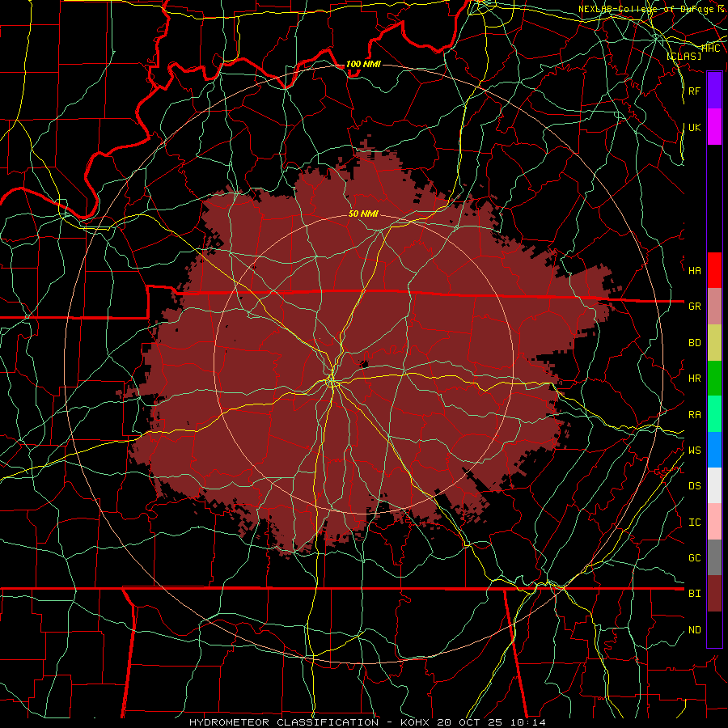Screen dimensions: 728x728
Task: Click the DS legend label
Action: pyautogui.click(x=694, y=486)
